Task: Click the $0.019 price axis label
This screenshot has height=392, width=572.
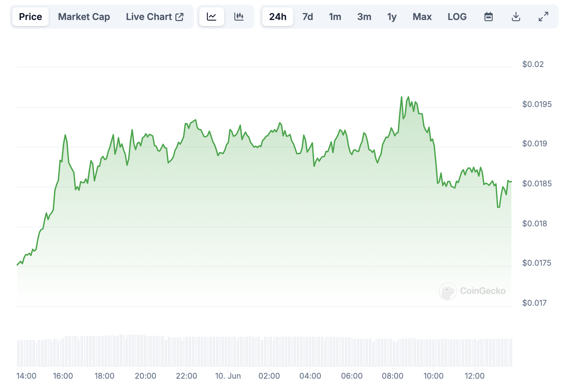Action: tap(535, 144)
